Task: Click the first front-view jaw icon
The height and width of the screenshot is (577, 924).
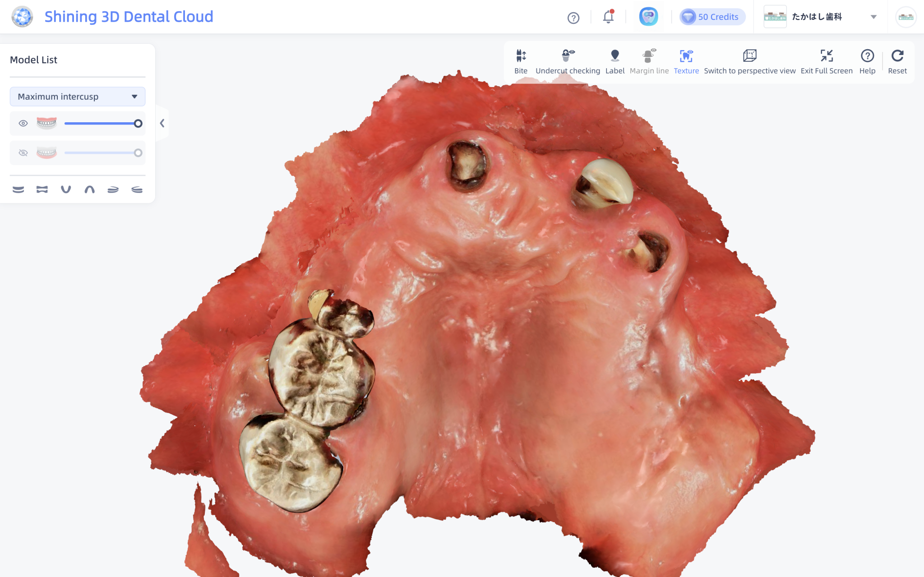Action: click(18, 189)
